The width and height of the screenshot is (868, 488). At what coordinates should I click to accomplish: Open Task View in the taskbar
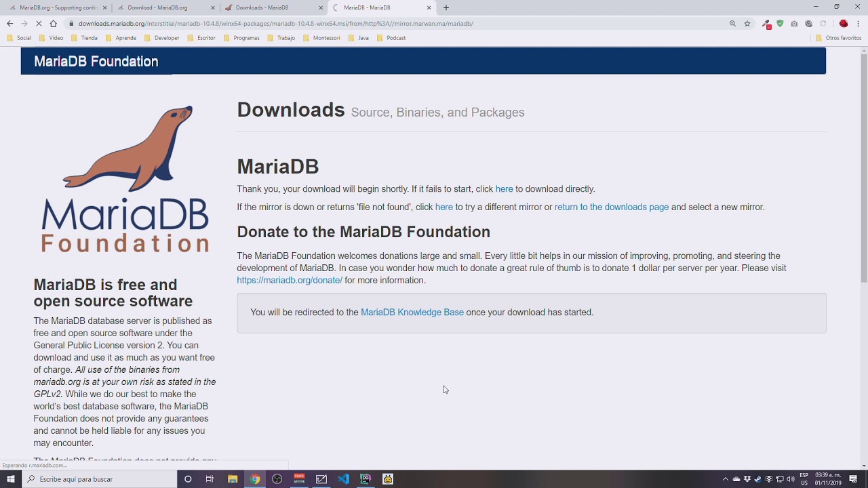(x=210, y=479)
